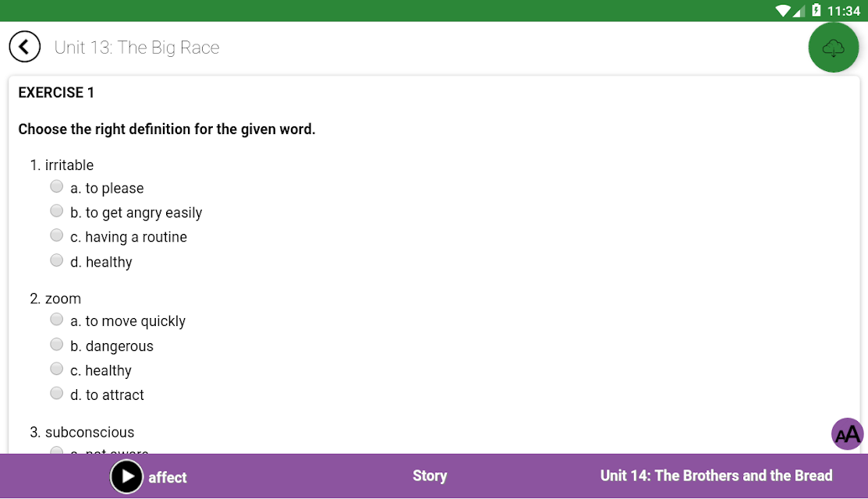Viewport: 868px width, 499px height.
Task: Choose 'a. to move quickly' option
Action: click(x=56, y=319)
